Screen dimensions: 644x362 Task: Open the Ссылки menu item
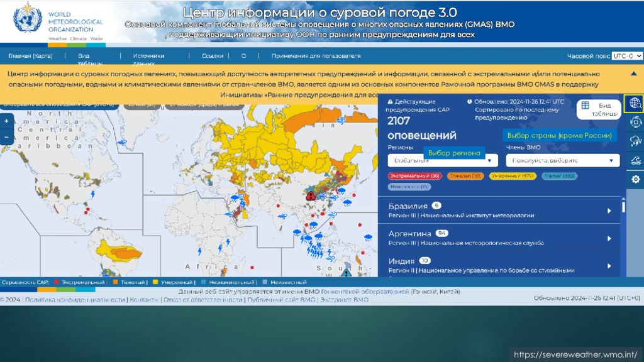pos(213,56)
